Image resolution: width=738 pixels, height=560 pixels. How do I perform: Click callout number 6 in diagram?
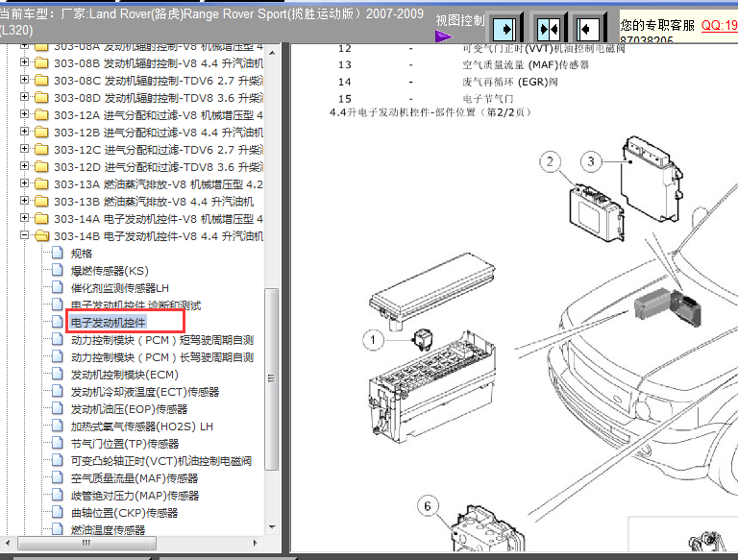click(x=428, y=506)
